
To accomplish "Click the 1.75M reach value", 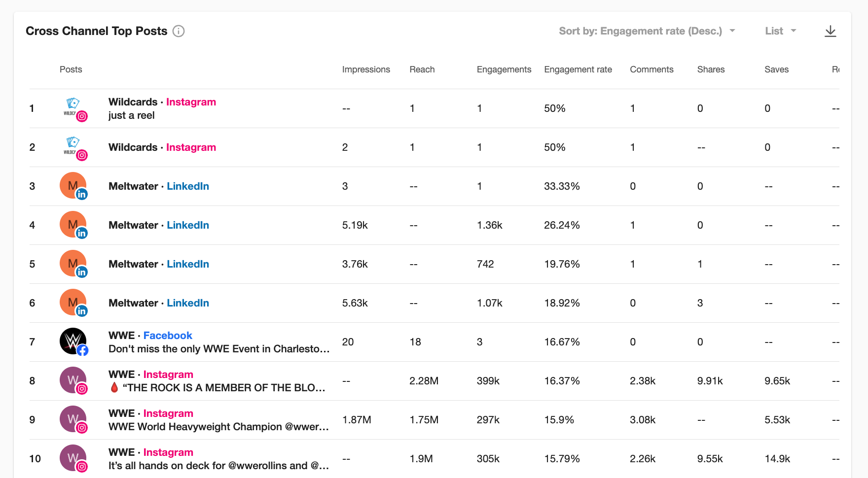I will 424,420.
